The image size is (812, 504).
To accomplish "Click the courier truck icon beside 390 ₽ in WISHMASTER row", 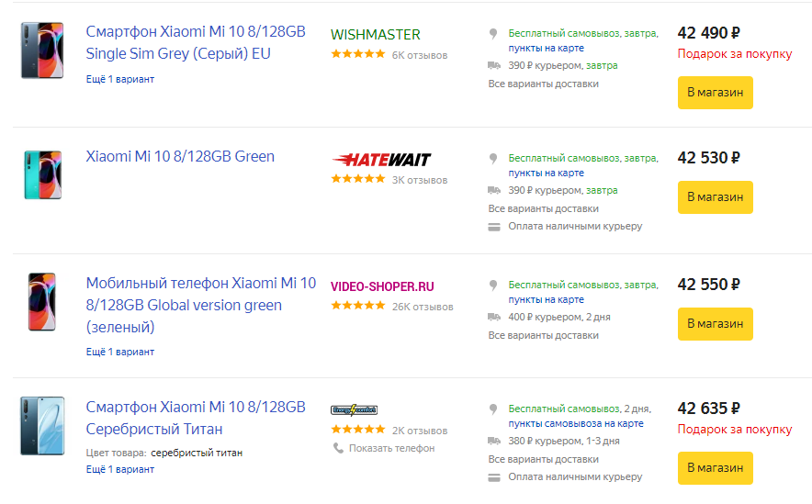I will coord(494,65).
